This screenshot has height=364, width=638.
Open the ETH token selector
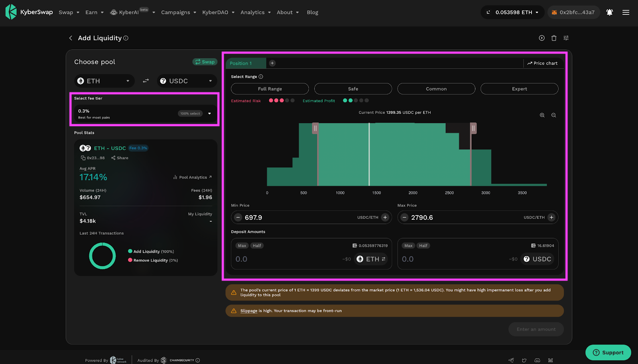click(104, 81)
